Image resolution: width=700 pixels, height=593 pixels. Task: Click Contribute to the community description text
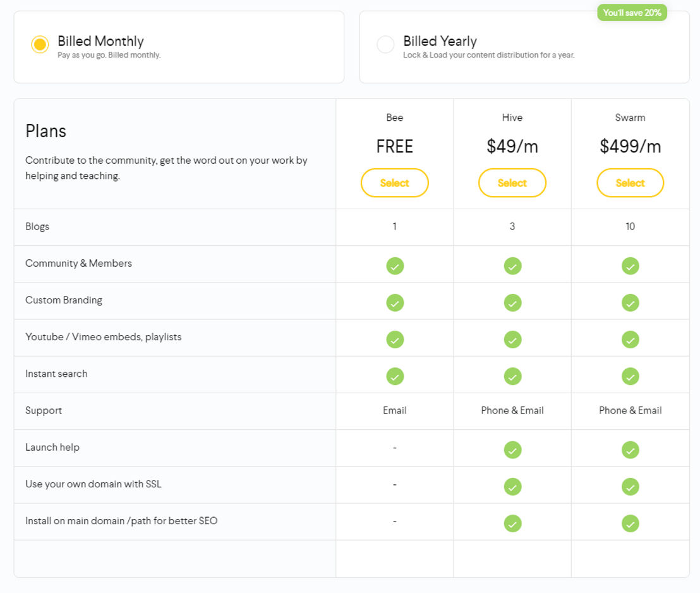[166, 168]
